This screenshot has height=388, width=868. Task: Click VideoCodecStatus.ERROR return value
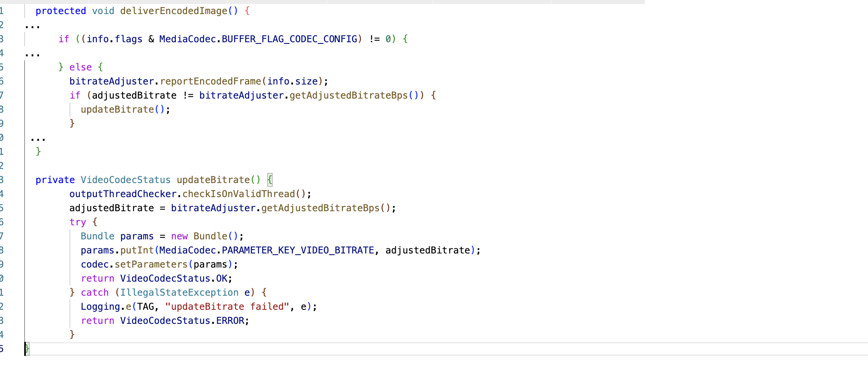182,321
